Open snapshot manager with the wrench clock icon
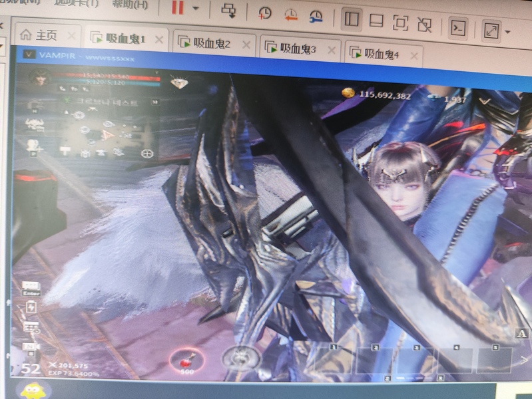 pos(316,17)
